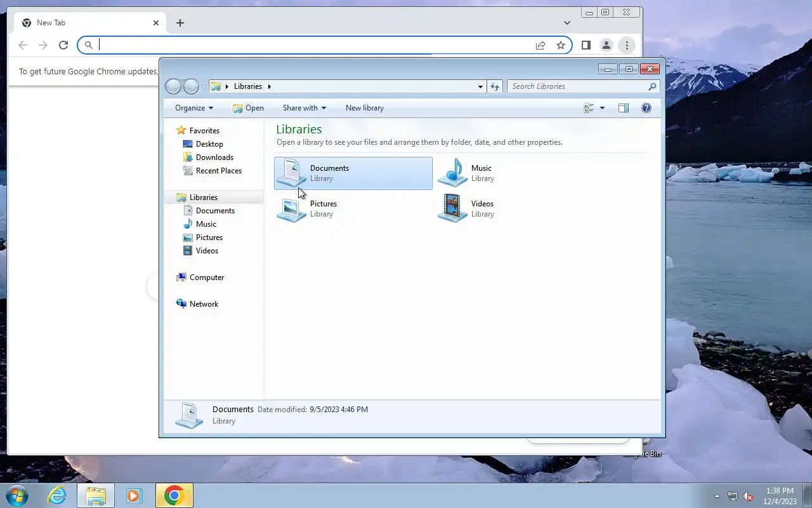Launch Windows Media Player from taskbar
The width and height of the screenshot is (812, 508).
click(134, 495)
